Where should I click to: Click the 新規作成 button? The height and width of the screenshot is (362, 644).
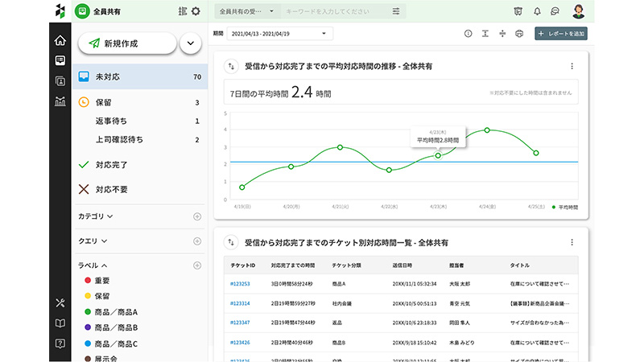(127, 43)
